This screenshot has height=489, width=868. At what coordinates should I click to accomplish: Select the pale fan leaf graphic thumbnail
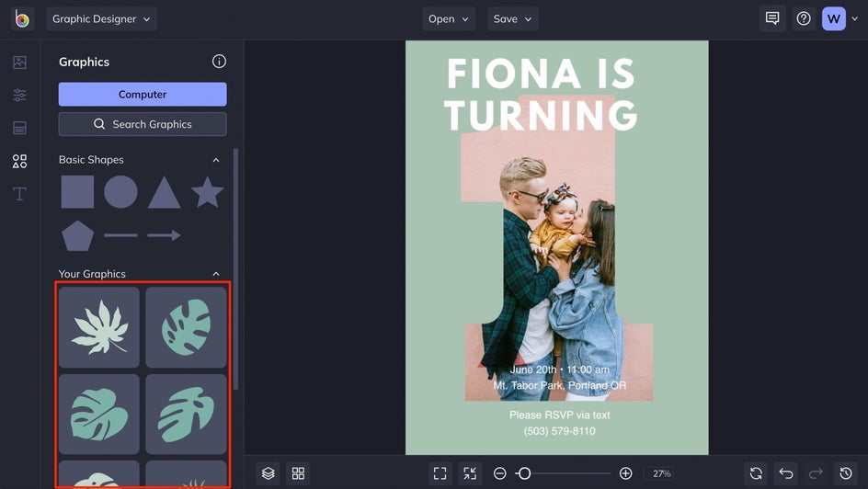(99, 327)
